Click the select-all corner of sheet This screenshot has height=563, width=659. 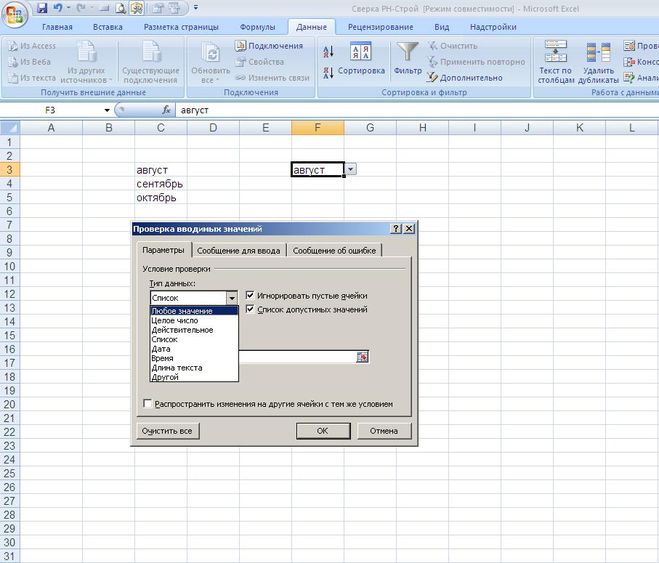10,127
